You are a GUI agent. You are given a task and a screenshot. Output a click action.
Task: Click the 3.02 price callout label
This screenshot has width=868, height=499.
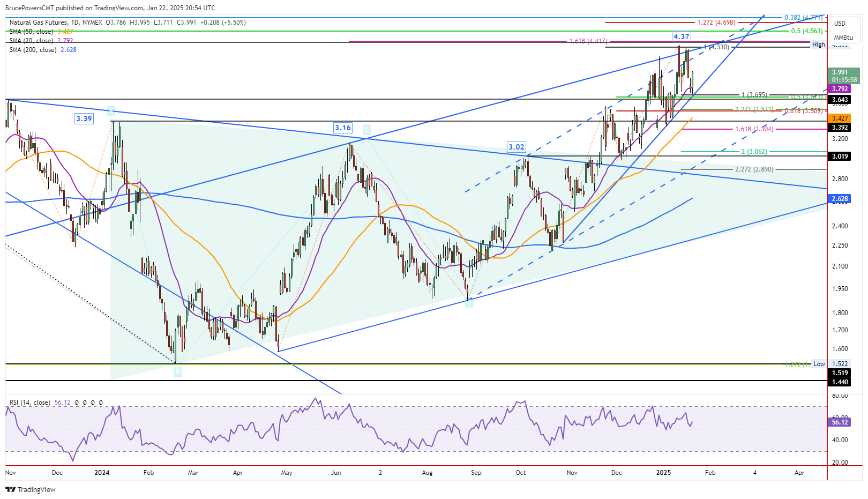tap(517, 147)
